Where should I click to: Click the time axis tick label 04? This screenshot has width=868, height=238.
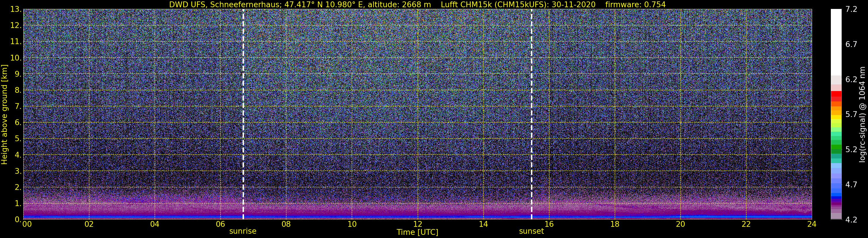tap(155, 224)
